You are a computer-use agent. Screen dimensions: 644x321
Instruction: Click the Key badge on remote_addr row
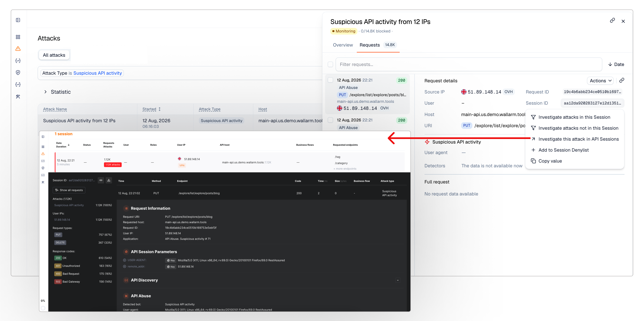(x=171, y=267)
